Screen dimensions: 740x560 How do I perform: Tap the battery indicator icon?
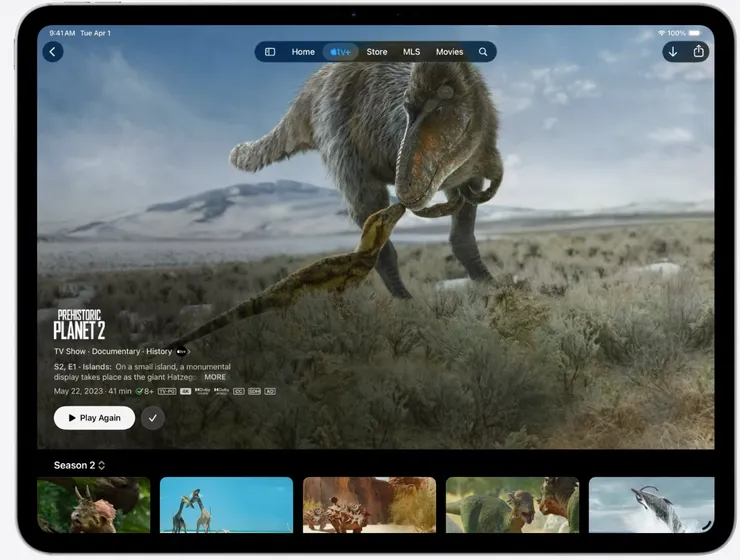tap(695, 33)
